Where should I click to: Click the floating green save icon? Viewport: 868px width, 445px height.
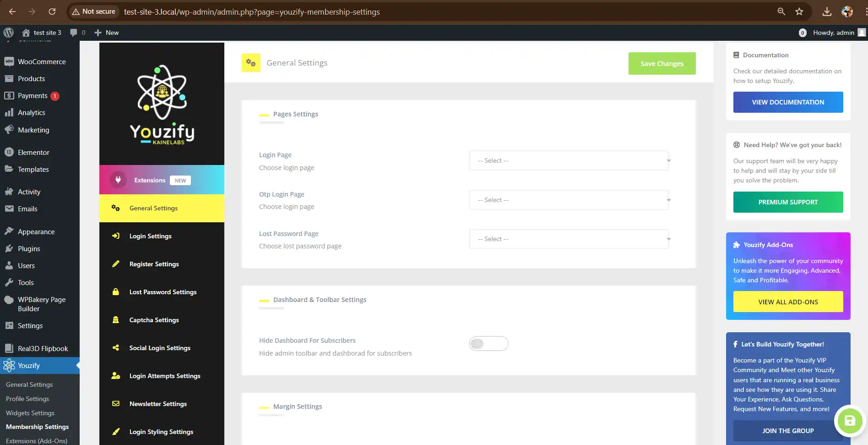850,421
